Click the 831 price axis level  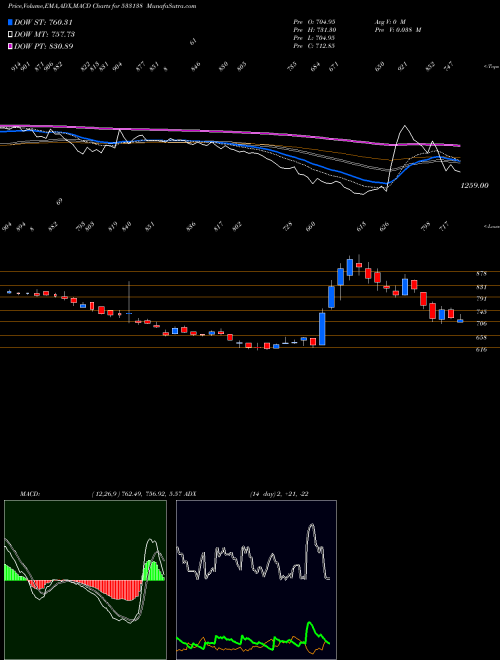(481, 287)
